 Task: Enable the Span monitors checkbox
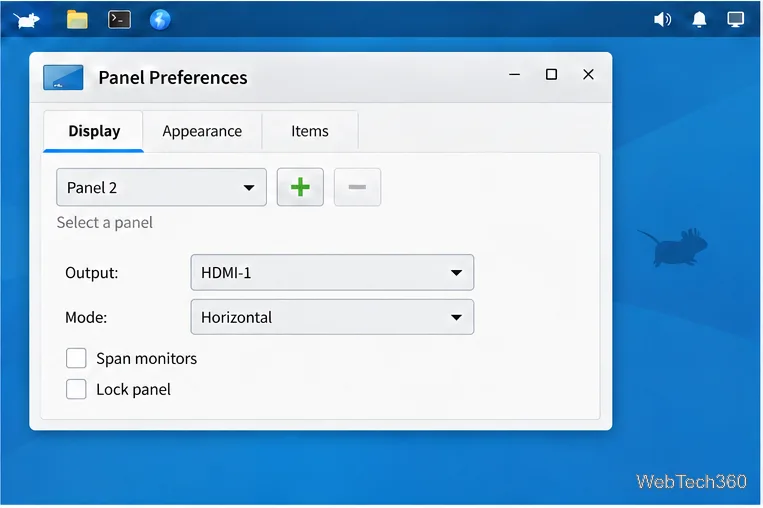pyautogui.click(x=76, y=358)
